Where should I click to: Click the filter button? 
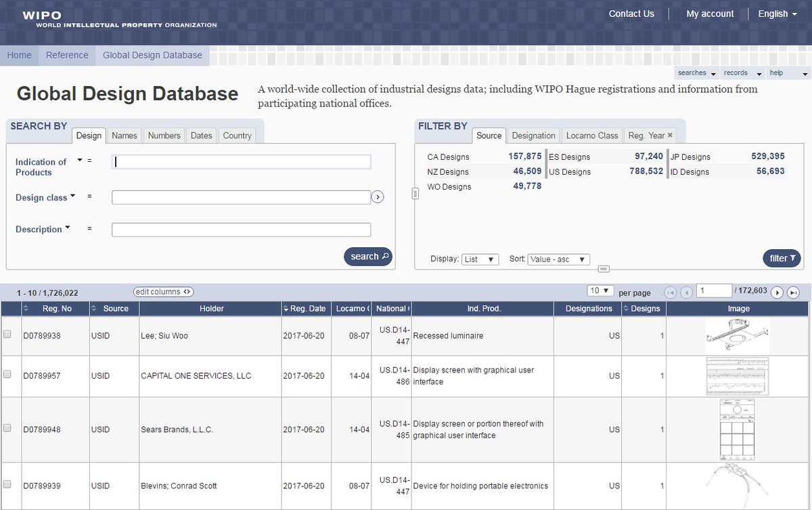[782, 258]
